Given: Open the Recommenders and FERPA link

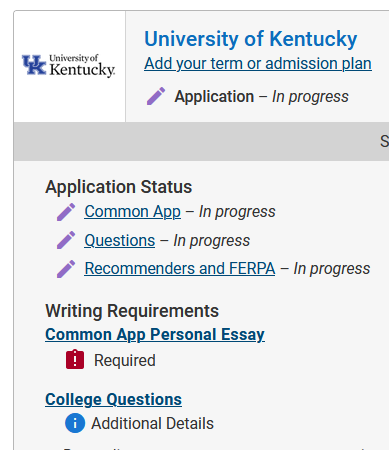Looking at the screenshot, I should coord(180,269).
